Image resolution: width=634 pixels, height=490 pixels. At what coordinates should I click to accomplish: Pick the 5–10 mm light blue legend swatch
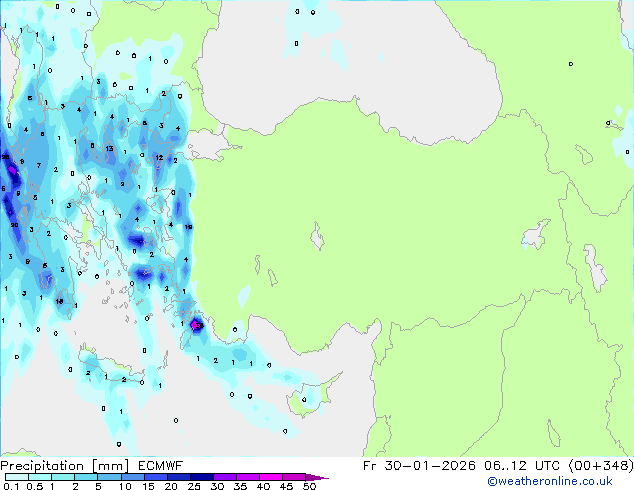[109, 477]
